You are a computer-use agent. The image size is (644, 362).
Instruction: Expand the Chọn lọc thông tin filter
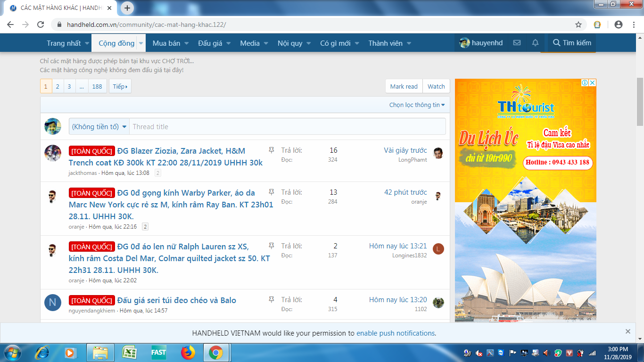click(417, 105)
